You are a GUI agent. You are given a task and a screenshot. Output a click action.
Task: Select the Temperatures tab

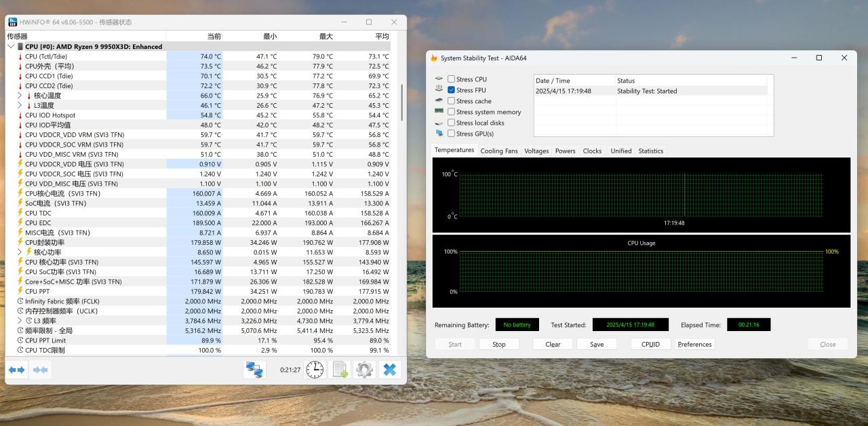(x=454, y=150)
